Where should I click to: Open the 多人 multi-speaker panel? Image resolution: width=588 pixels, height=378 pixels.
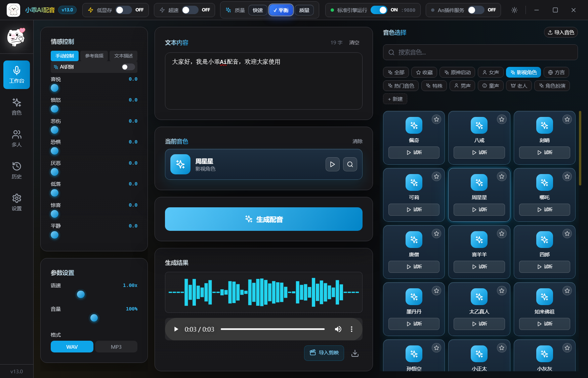point(16,138)
